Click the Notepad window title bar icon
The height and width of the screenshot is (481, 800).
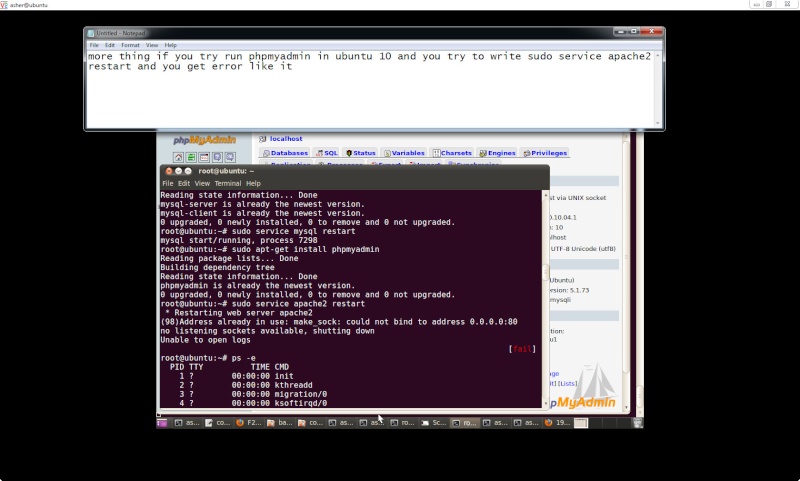click(x=91, y=33)
